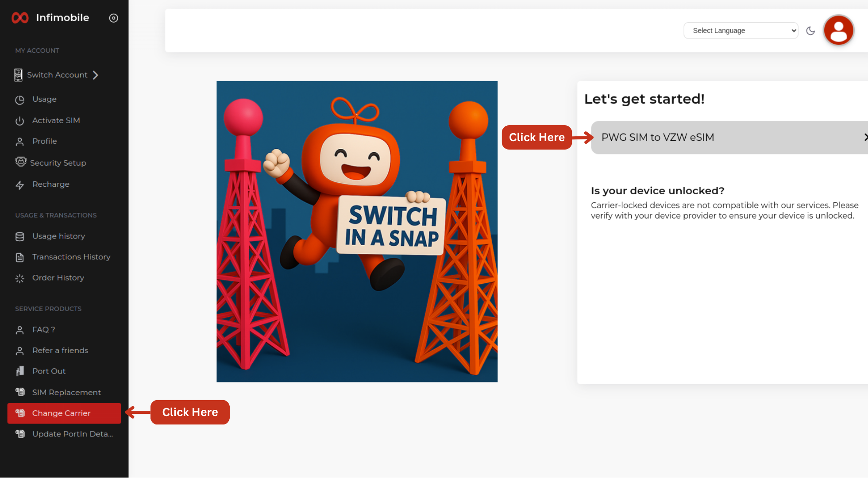868x478 pixels.
Task: Open the Select Language dropdown
Action: pyautogui.click(x=741, y=31)
